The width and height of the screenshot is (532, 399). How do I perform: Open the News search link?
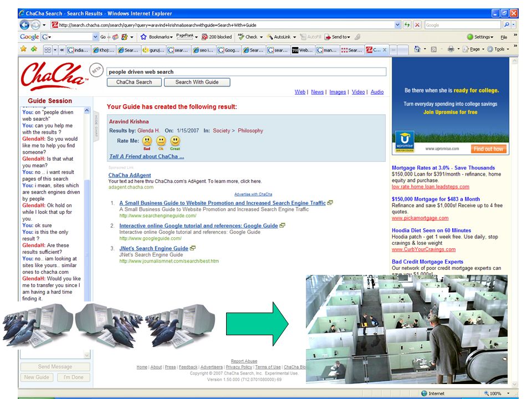pos(317,92)
